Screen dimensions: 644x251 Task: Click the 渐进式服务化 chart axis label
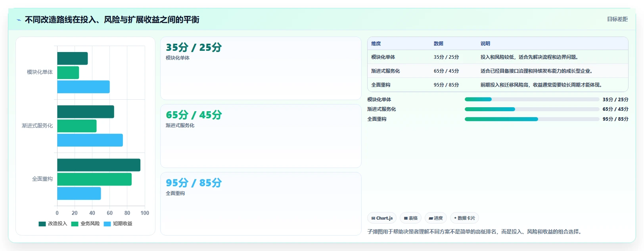37,125
